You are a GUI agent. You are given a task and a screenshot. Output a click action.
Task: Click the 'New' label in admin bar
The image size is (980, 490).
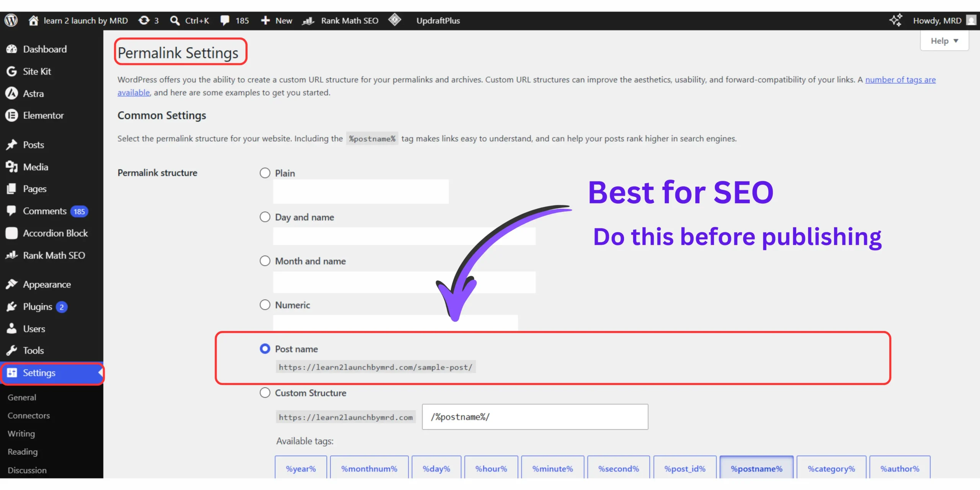pyautogui.click(x=284, y=21)
